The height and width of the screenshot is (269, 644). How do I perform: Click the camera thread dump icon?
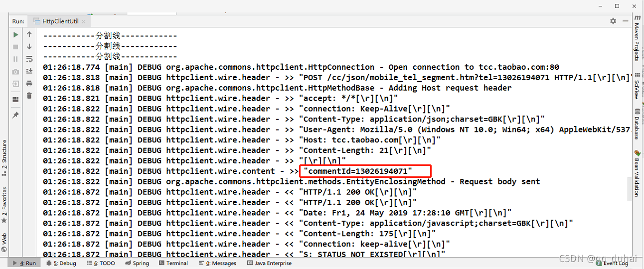click(x=16, y=71)
